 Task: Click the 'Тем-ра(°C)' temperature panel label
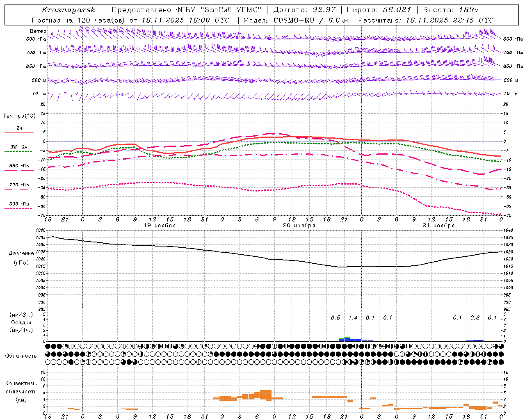click(x=19, y=116)
